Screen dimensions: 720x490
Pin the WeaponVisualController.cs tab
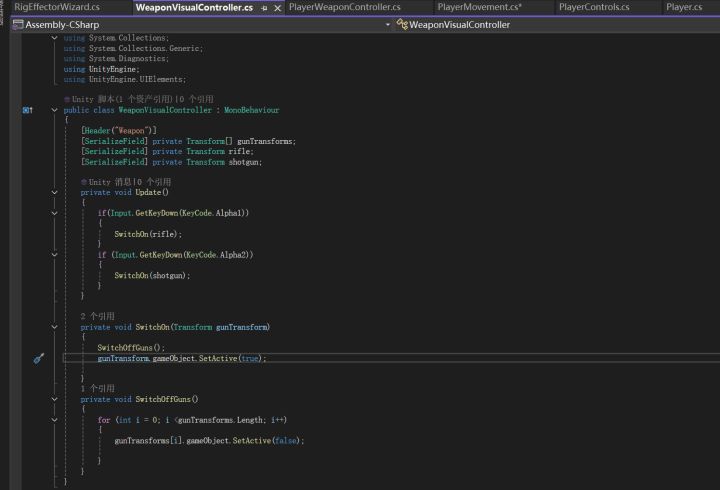click(x=264, y=8)
